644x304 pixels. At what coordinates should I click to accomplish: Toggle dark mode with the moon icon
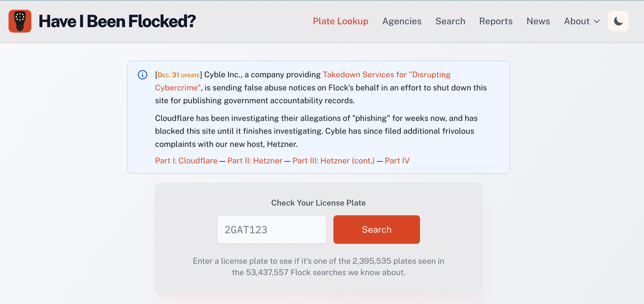click(618, 21)
